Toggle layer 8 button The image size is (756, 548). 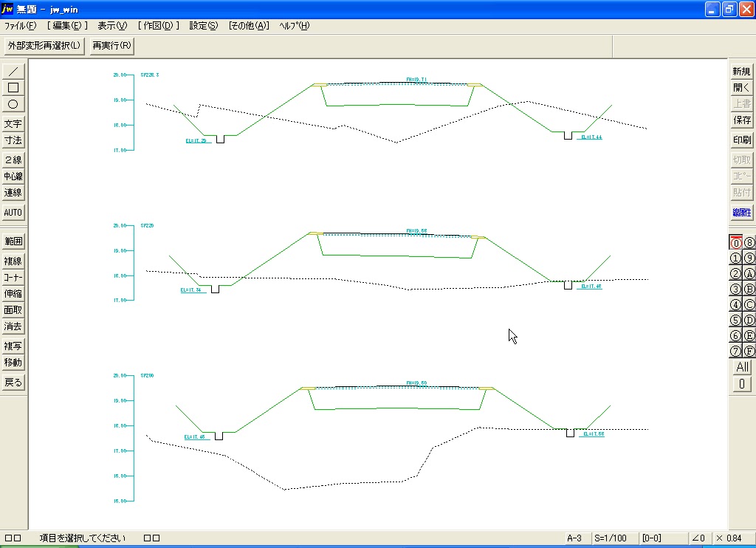coord(749,242)
